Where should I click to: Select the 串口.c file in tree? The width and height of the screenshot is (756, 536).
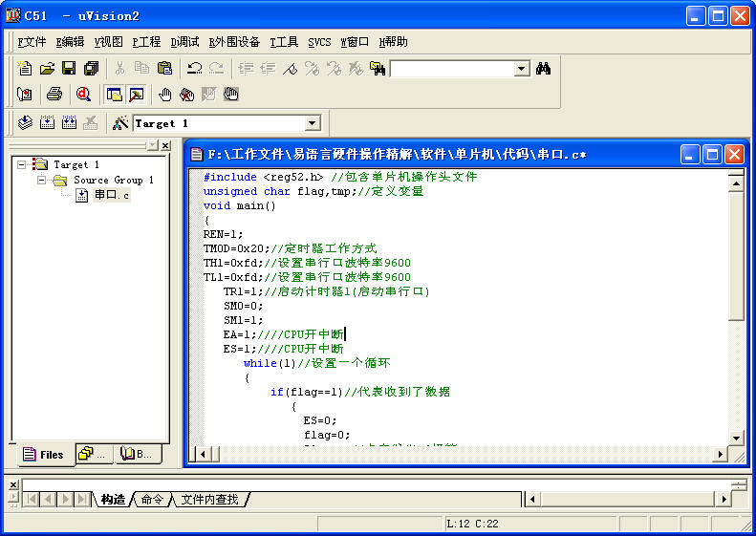111,195
